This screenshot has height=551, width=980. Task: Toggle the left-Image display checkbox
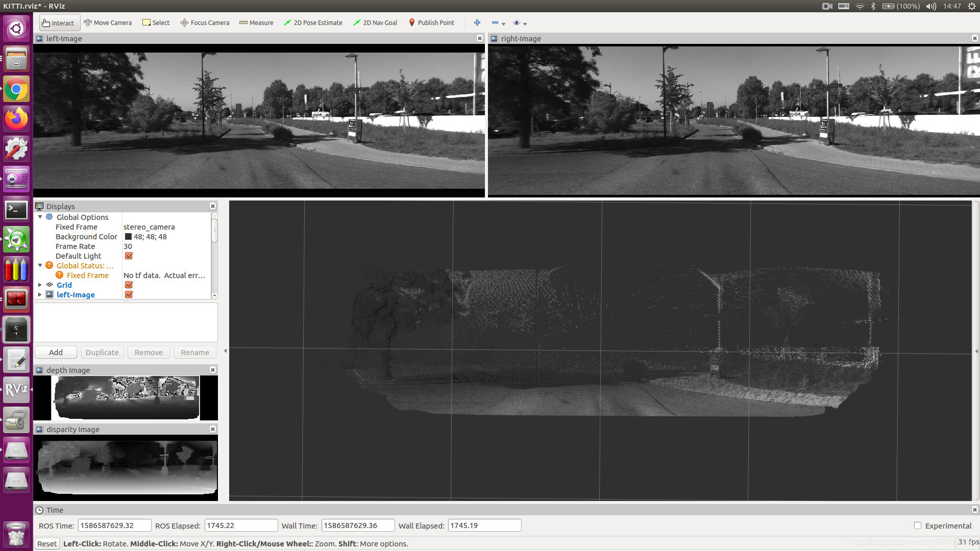[129, 294]
